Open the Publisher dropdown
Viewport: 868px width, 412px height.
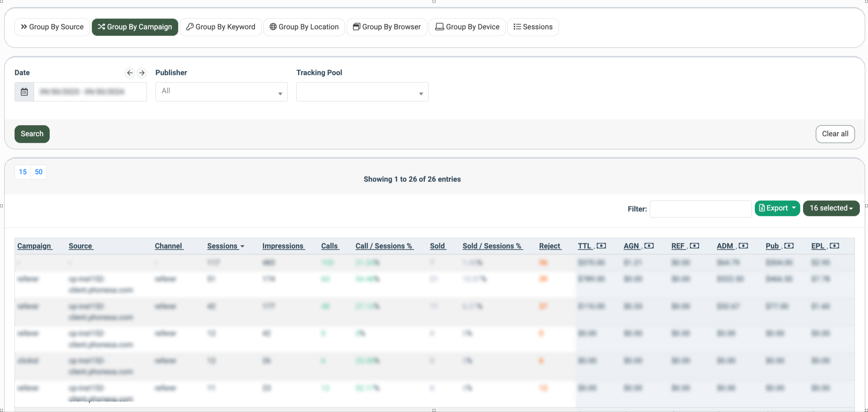[x=221, y=92]
